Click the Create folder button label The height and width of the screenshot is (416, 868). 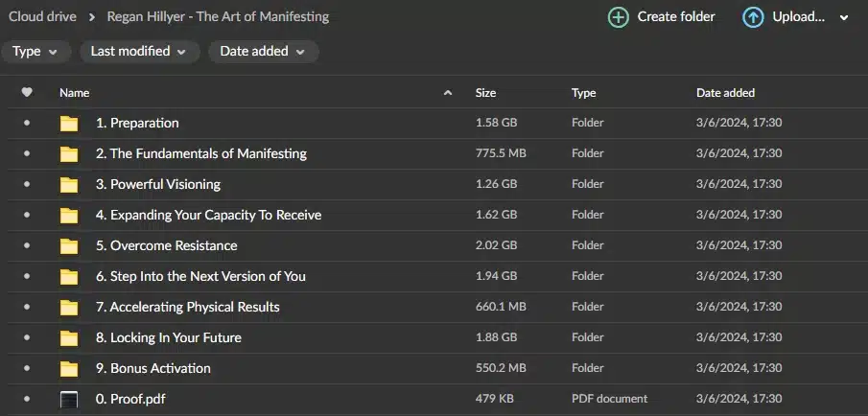tap(676, 17)
